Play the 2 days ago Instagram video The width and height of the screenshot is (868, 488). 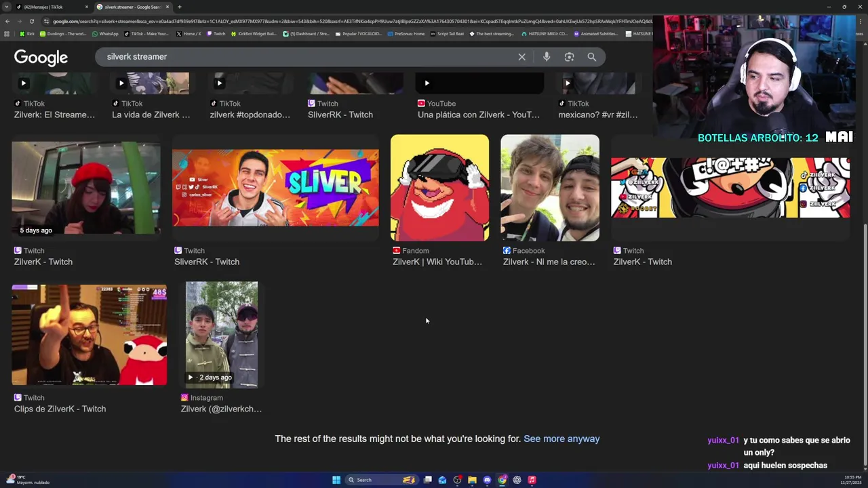222,335
